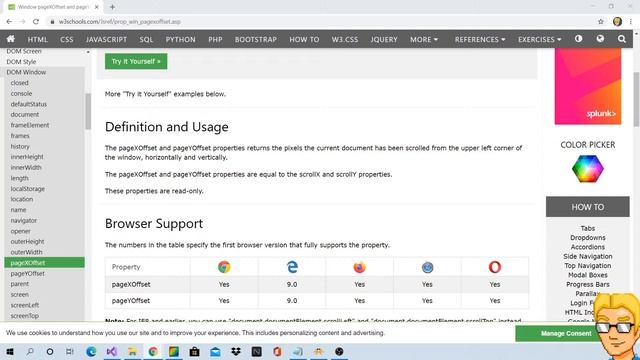This screenshot has width=640, height=360.
Task: Open the site search magnifier
Action: pyautogui.click(x=622, y=39)
